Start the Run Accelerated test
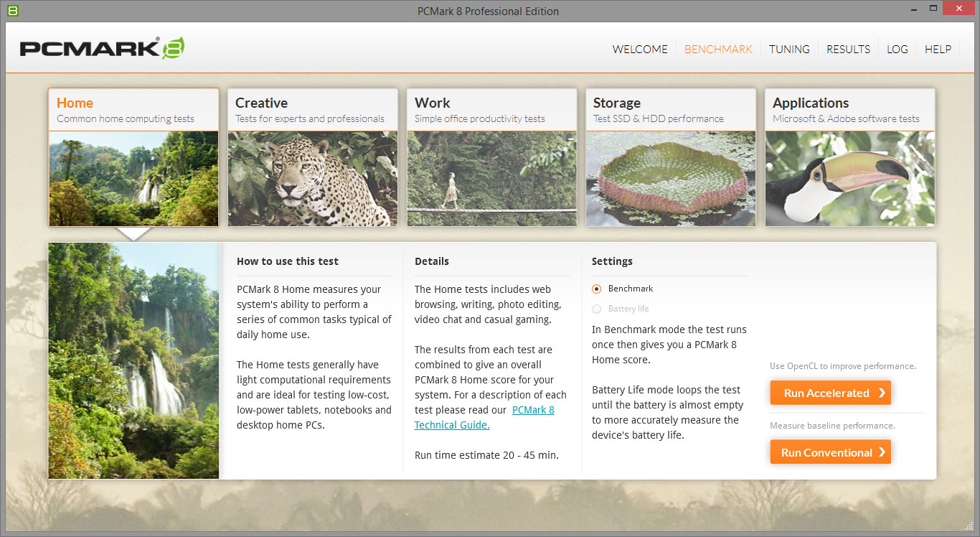980x537 pixels. 830,393
